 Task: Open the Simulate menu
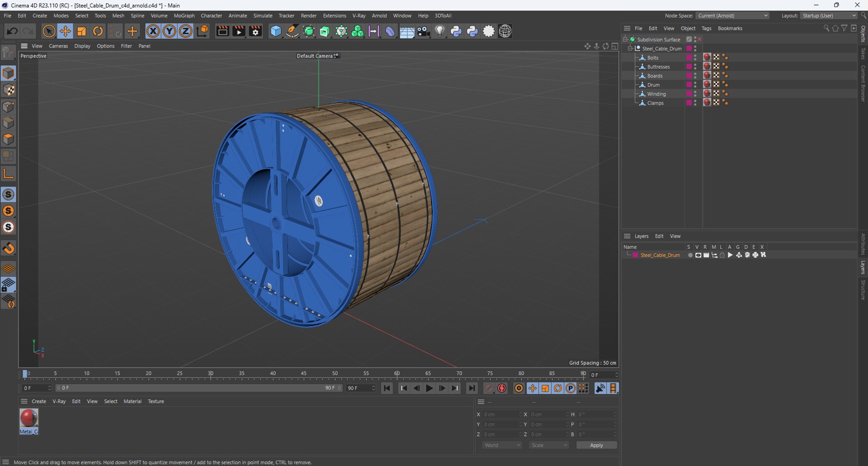click(x=263, y=15)
